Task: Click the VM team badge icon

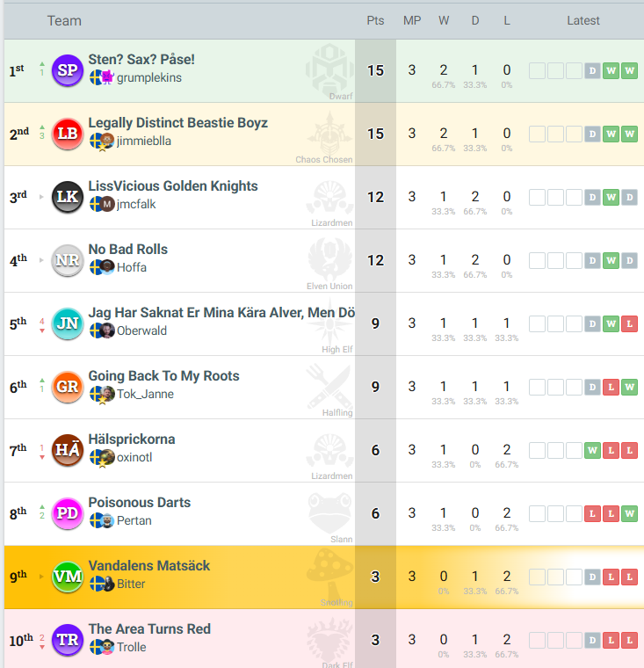Action: (68, 577)
